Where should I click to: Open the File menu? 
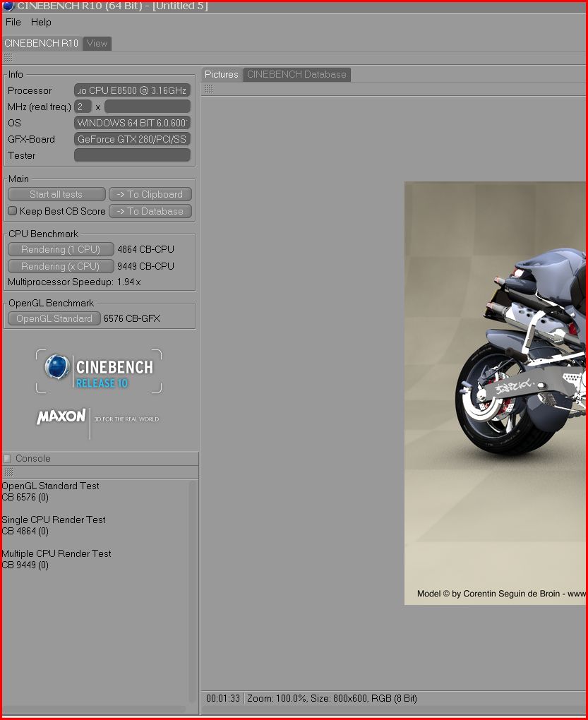13,22
